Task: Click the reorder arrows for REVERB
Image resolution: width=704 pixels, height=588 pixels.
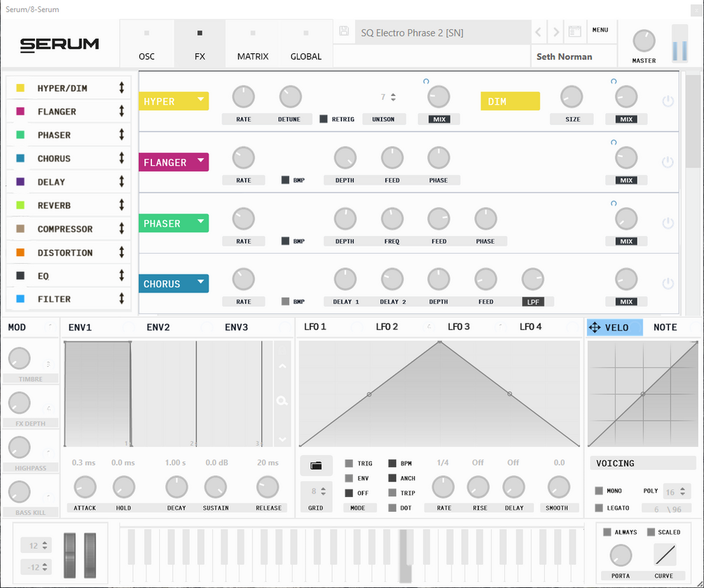Action: 121,205
